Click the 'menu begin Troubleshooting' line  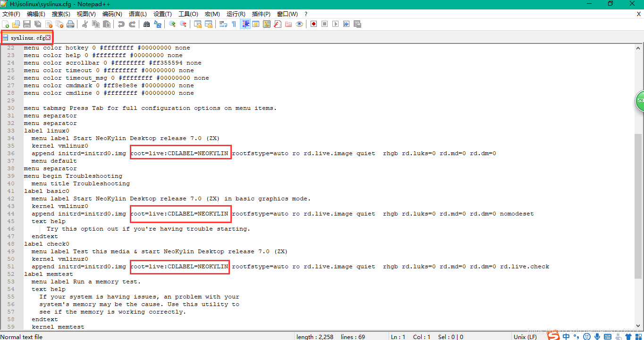click(73, 176)
